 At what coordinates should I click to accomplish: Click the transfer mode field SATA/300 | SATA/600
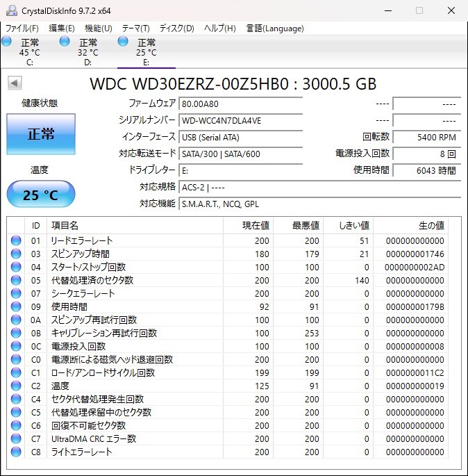[x=240, y=154]
